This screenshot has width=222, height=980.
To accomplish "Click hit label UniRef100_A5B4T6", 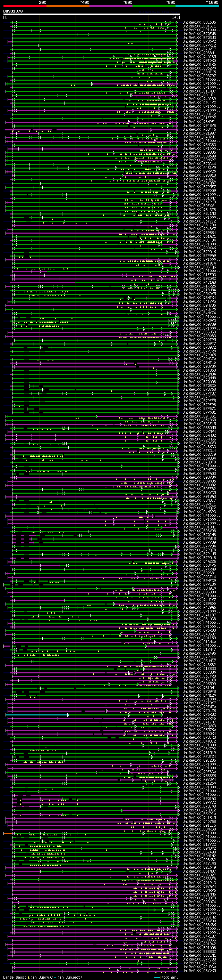I will point(199,129).
